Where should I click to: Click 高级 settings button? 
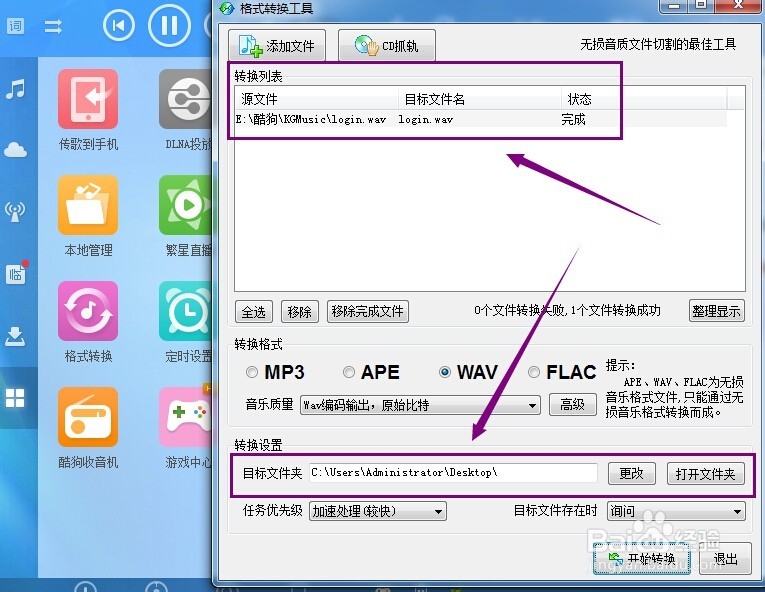572,405
